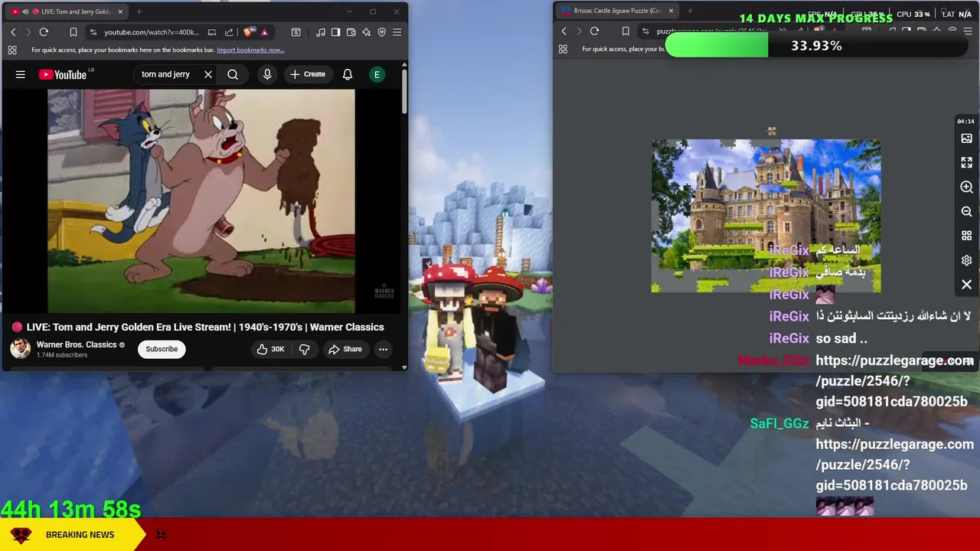The width and height of the screenshot is (980, 551).
Task: Clear the 'tom and jerry' search text
Action: tap(208, 74)
